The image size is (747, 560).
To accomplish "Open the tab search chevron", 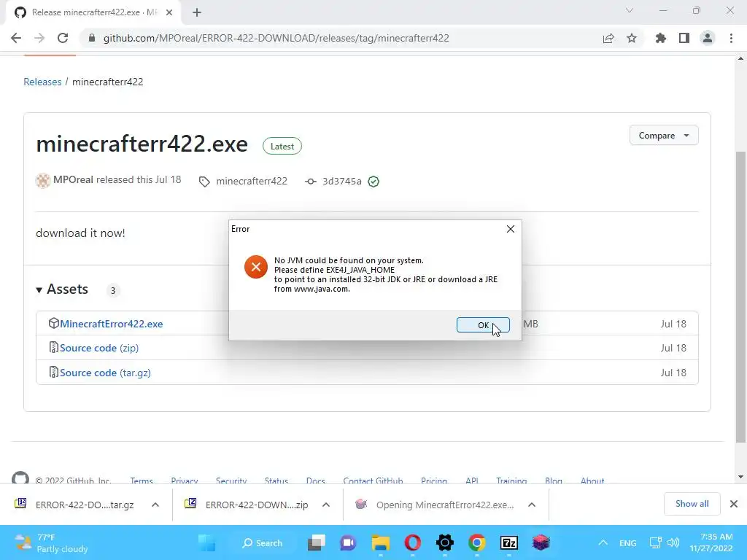I will [630, 10].
